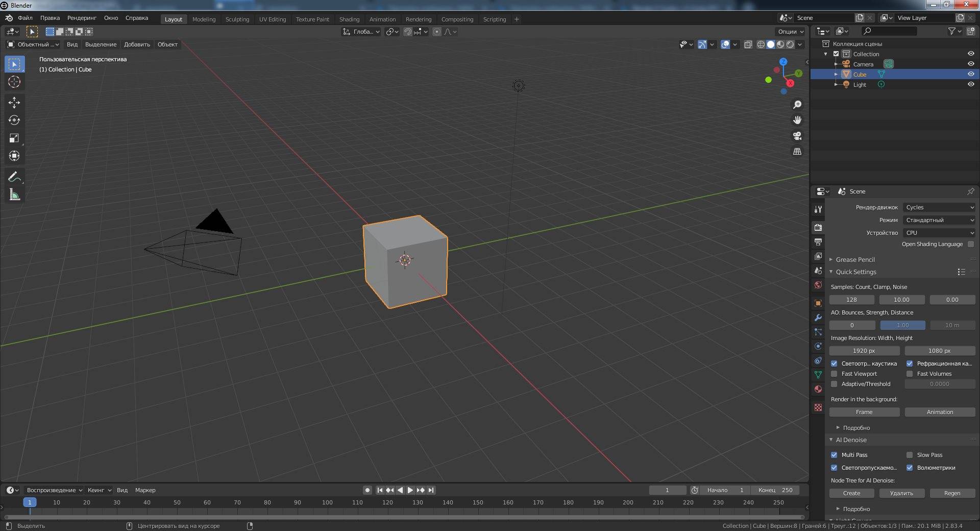Click the Create node tree button

pyautogui.click(x=851, y=493)
